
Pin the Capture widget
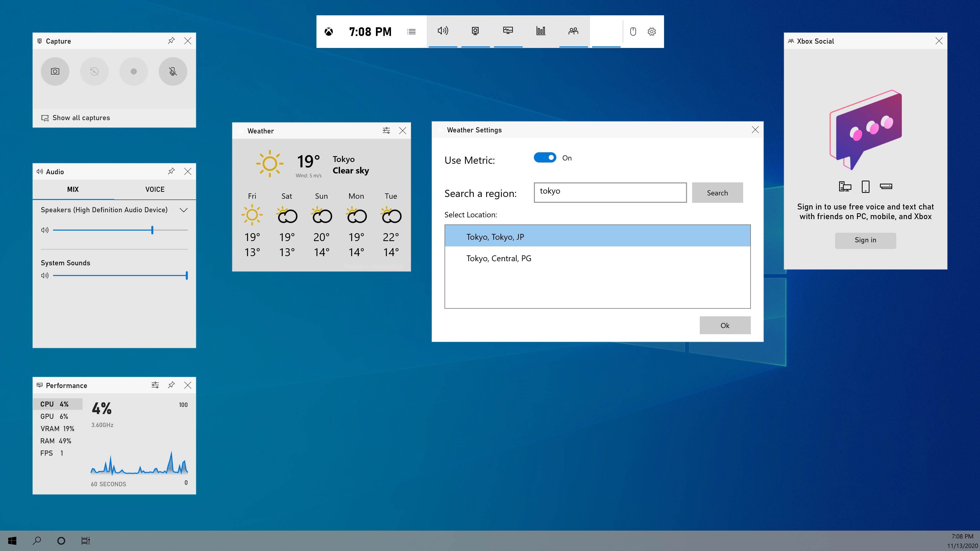coord(171,41)
